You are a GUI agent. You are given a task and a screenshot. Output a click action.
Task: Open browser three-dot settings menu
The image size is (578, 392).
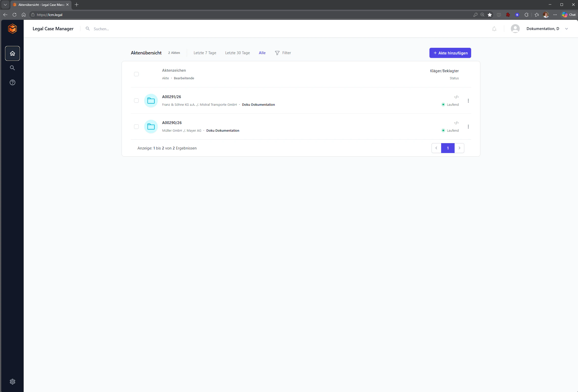[555, 15]
